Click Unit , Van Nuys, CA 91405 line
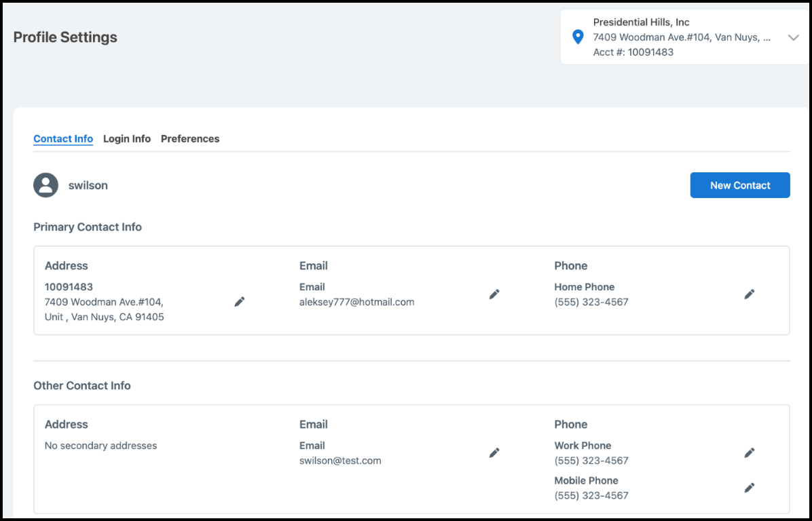This screenshot has height=521, width=812. tap(104, 317)
